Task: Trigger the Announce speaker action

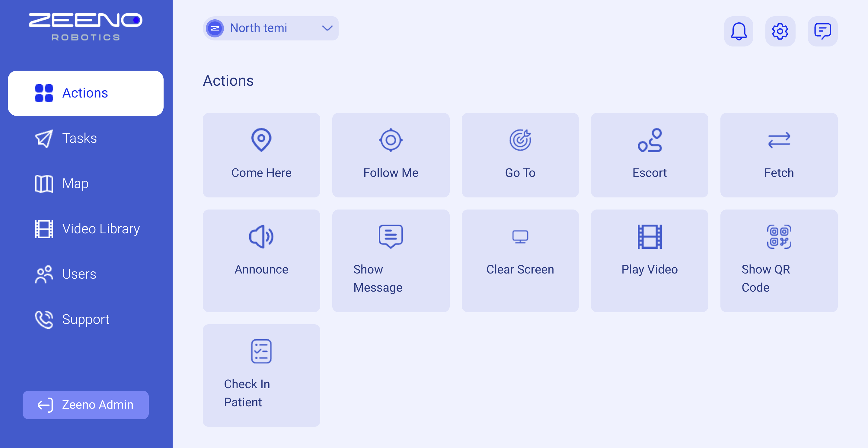Action: coord(261,260)
